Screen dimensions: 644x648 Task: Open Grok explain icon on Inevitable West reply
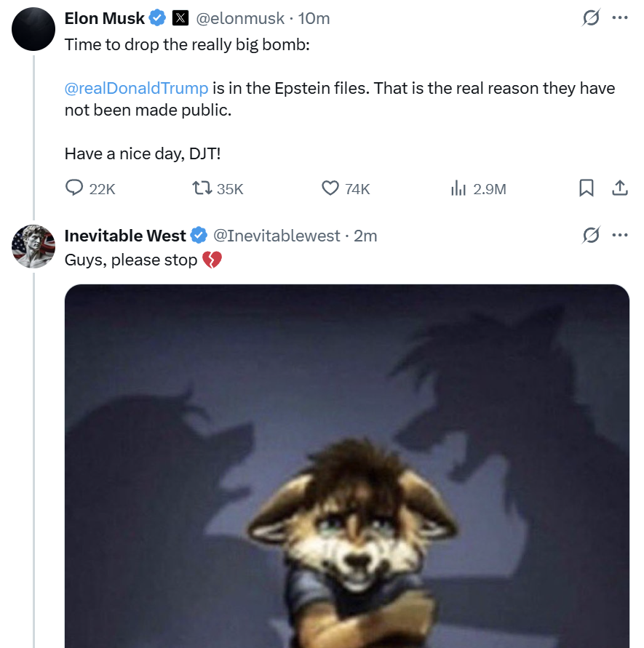pos(591,235)
